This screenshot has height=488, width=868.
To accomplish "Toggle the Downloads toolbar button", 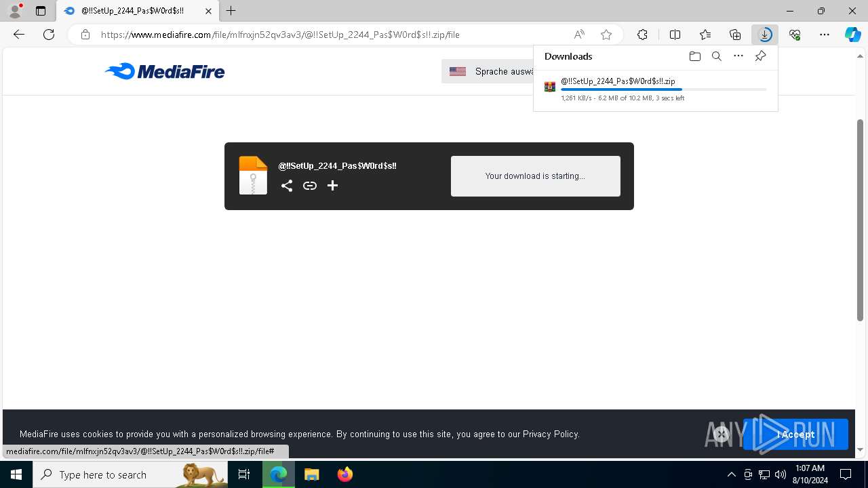I will tap(765, 35).
